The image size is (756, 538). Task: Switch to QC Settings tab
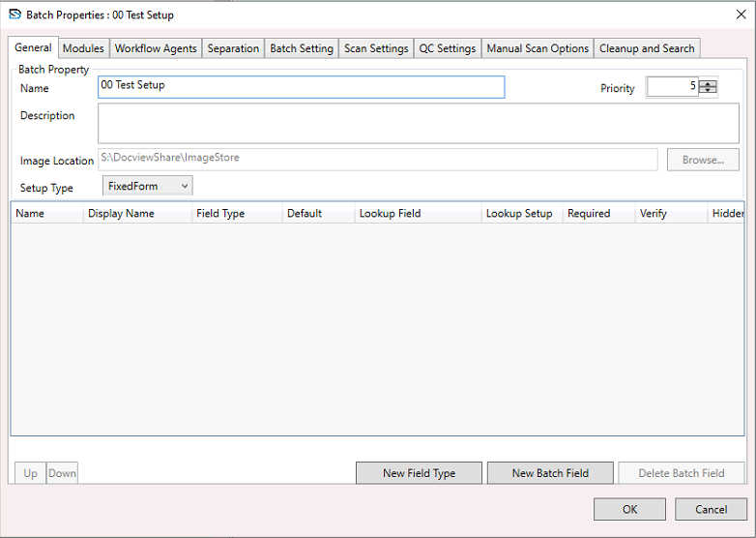tap(447, 48)
